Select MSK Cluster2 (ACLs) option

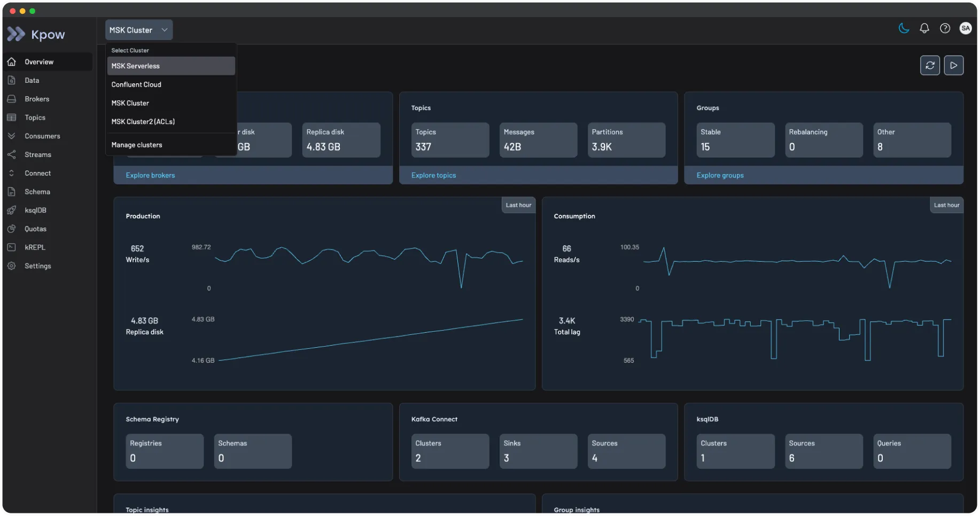click(x=171, y=122)
